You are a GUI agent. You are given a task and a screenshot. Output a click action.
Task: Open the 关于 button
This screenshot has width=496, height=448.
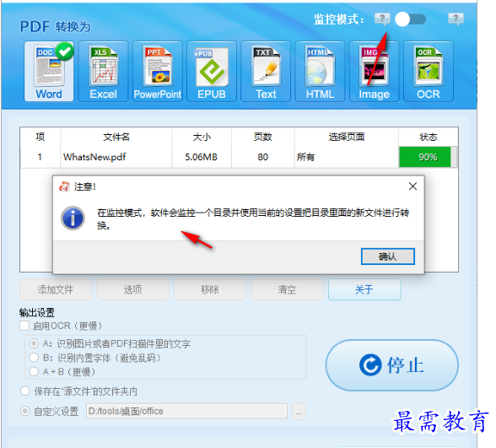364,289
